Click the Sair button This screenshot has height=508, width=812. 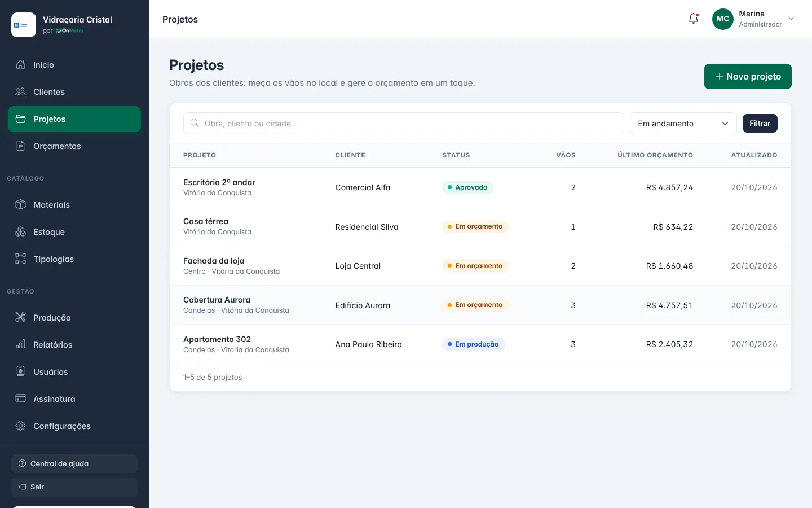click(x=74, y=487)
